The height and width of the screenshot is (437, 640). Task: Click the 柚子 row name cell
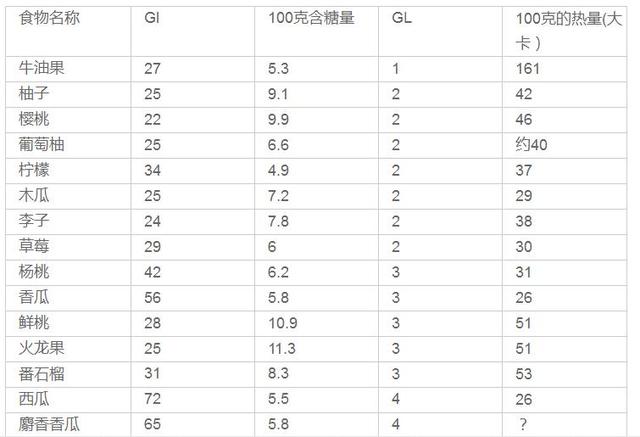[36, 94]
